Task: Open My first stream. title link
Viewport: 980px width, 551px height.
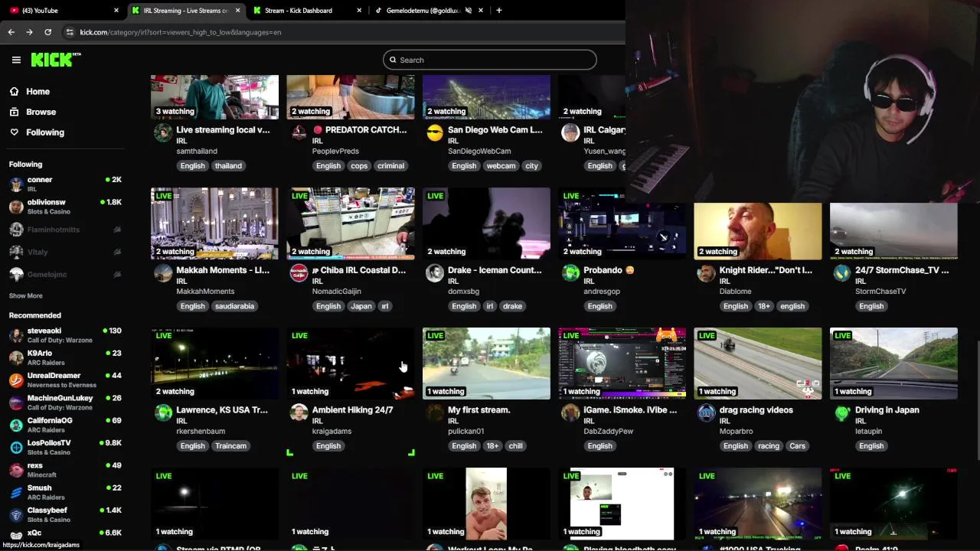Action: (x=479, y=410)
